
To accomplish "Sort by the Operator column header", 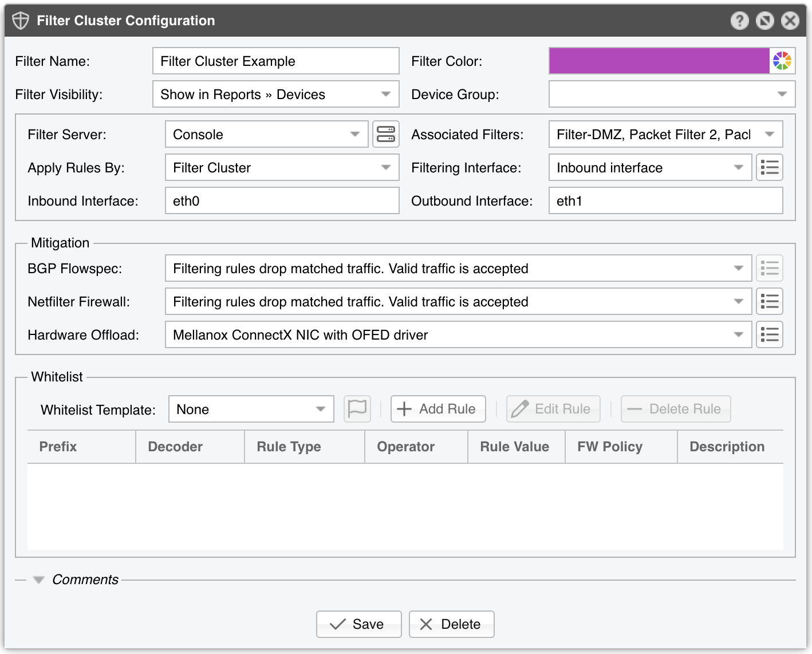I will pyautogui.click(x=416, y=447).
